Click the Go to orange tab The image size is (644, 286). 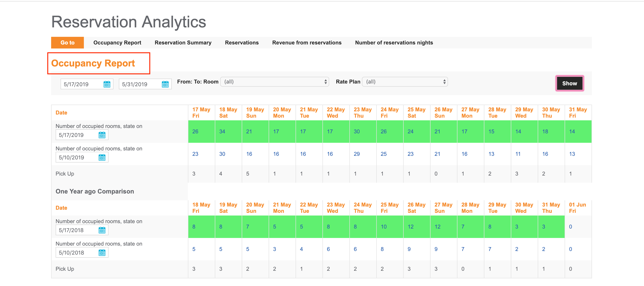point(67,43)
